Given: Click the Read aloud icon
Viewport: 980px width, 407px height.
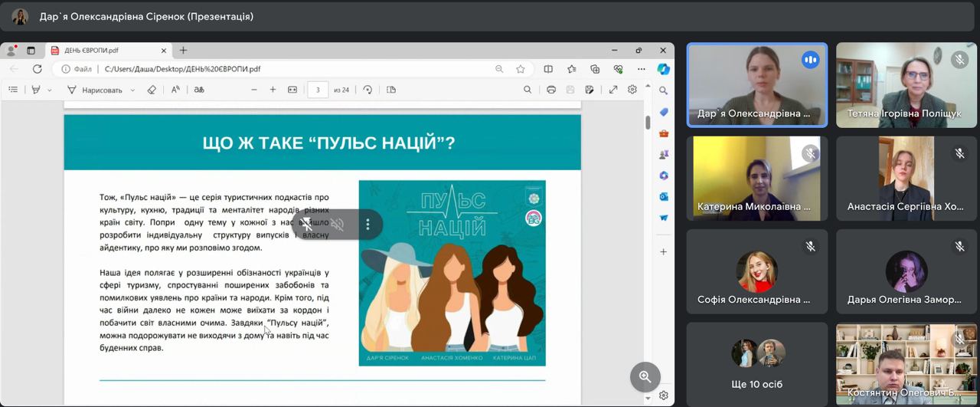Looking at the screenshot, I should [175, 90].
